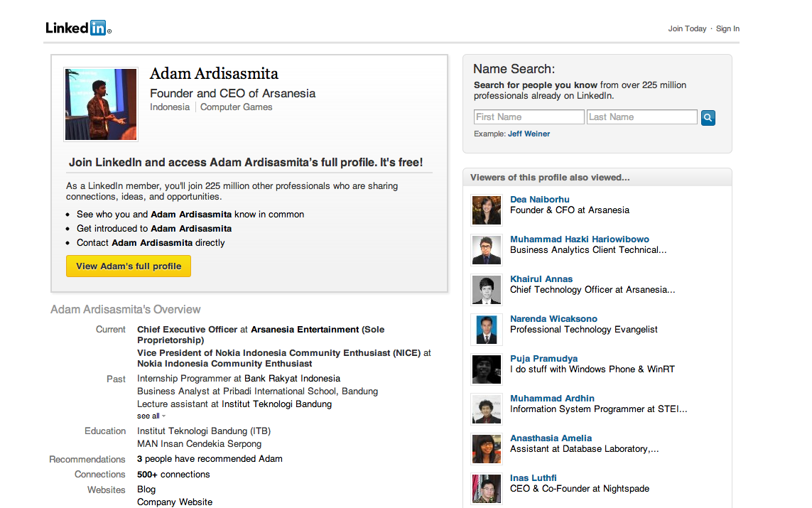Click Narenda Wicaksono's profile picture
Screen dimensions: 812x508
486,330
